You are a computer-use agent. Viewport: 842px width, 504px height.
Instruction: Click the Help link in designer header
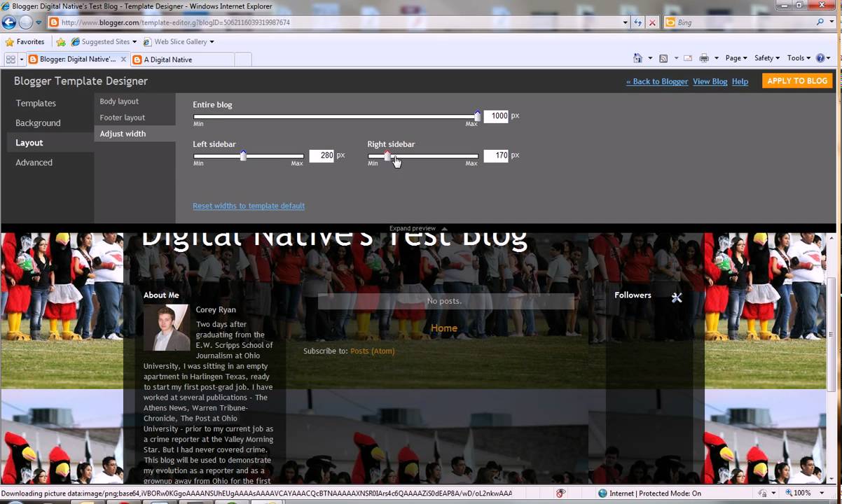[x=740, y=82]
